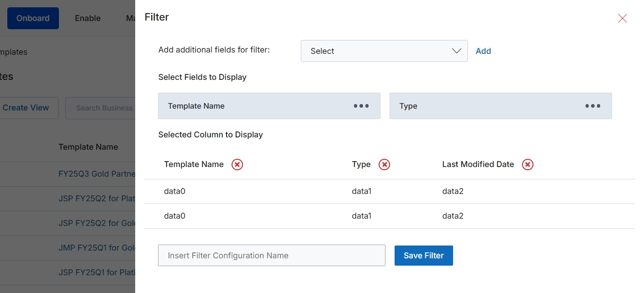Click the Last Modified Date column heading
Viewport: 644px width, 293px height.
pyautogui.click(x=478, y=164)
